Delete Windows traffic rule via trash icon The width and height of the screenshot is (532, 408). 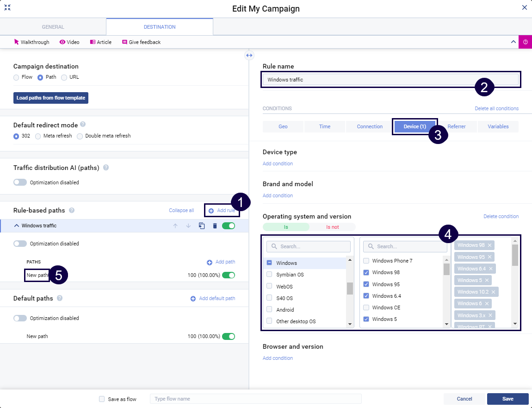coord(215,226)
